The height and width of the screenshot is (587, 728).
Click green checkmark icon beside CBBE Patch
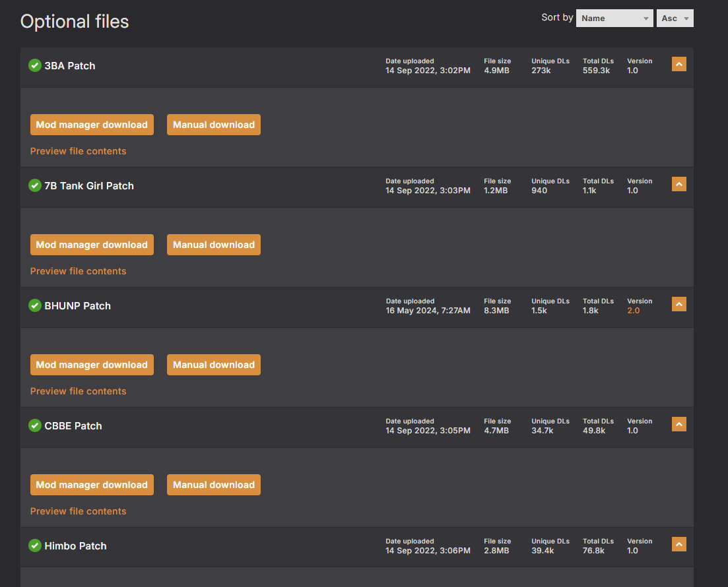[x=35, y=425]
